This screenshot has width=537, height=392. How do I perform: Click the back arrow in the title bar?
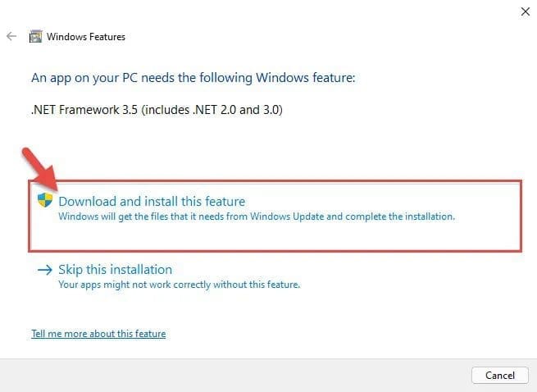[x=11, y=37]
